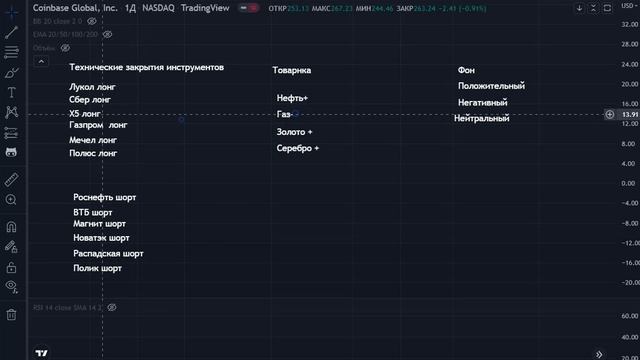The image size is (640, 360).
Task: Toggle visibility of the Объём indicator
Action: (x=65, y=48)
